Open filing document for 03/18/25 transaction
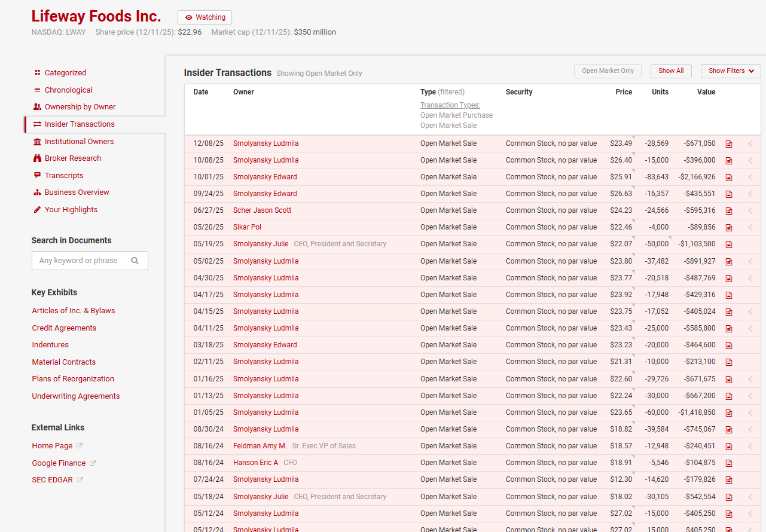The height and width of the screenshot is (532, 766). (729, 345)
